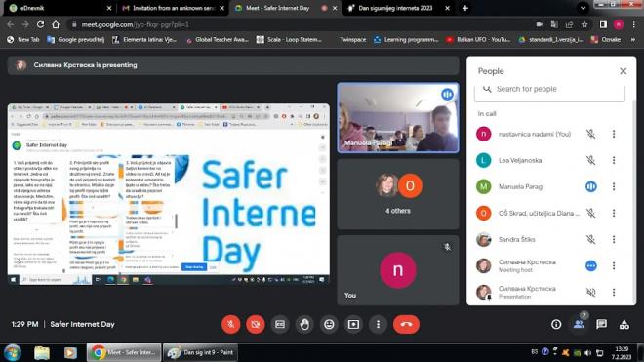Open the Chrome three-dot menu

634,24
